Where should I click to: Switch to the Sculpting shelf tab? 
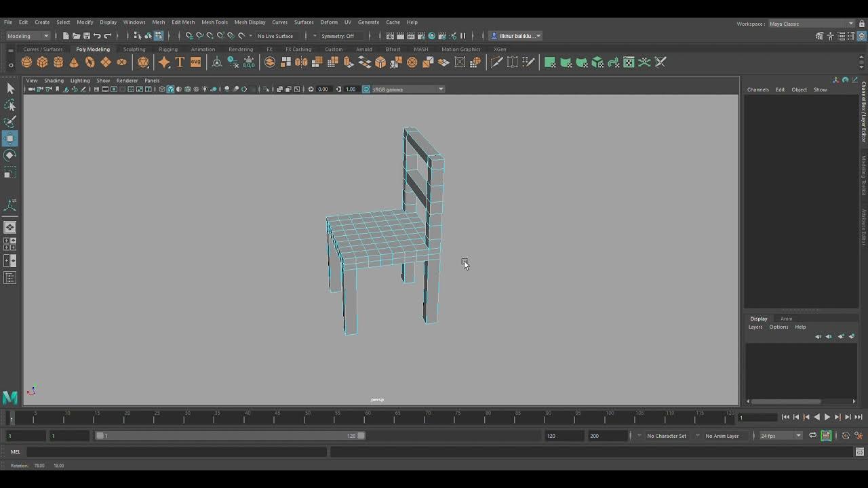[134, 49]
